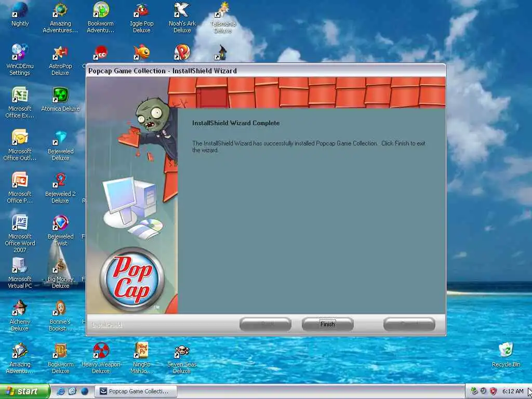Select the Microsoft Office Outlook shortcut
Screen dimensions: 532x399
(20, 145)
